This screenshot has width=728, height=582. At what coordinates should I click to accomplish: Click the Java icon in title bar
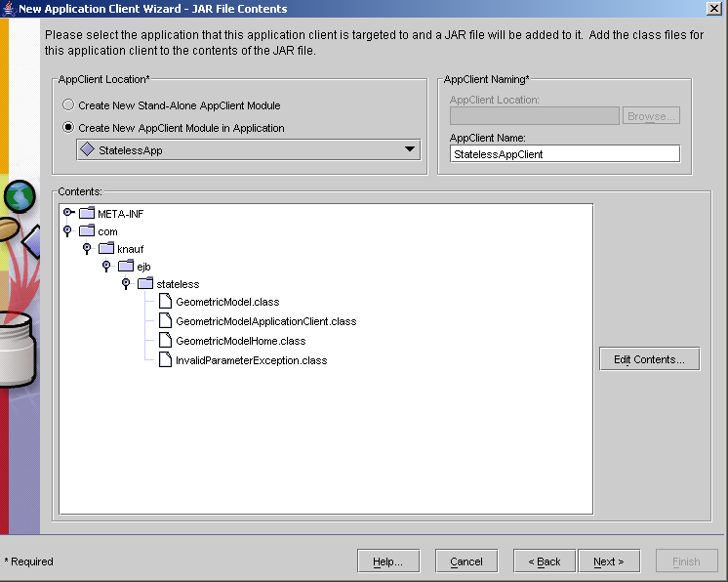pyautogui.click(x=9, y=9)
